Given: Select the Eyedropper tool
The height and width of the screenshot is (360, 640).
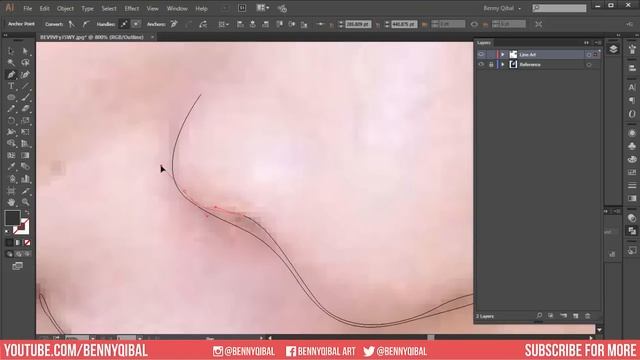Looking at the screenshot, I should 11,167.
